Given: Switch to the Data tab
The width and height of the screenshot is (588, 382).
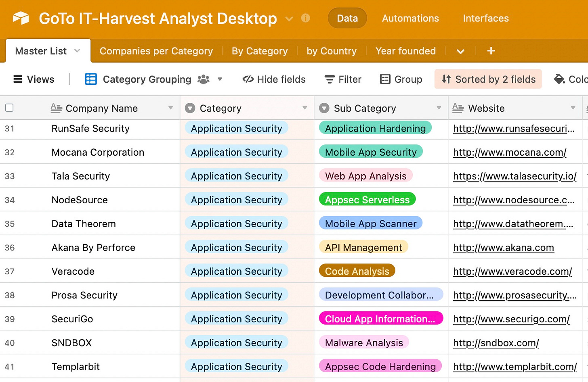Looking at the screenshot, I should point(347,18).
